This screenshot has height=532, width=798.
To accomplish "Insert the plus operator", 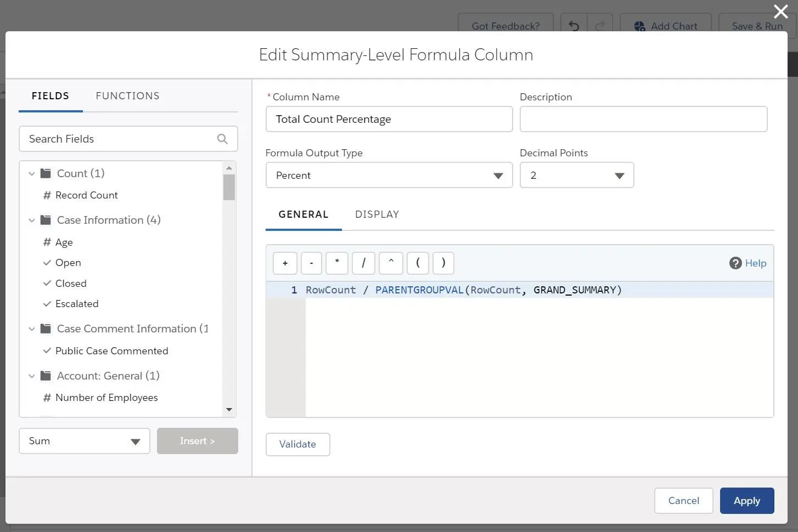I will coord(285,263).
